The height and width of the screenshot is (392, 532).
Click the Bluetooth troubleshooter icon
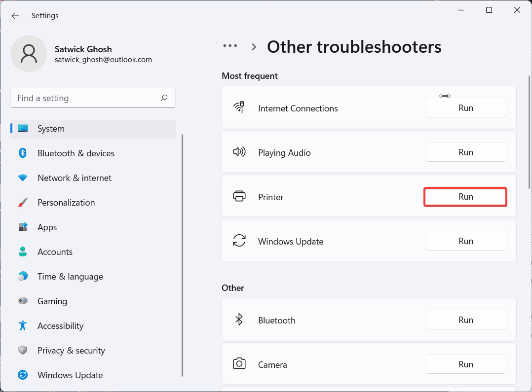239,319
